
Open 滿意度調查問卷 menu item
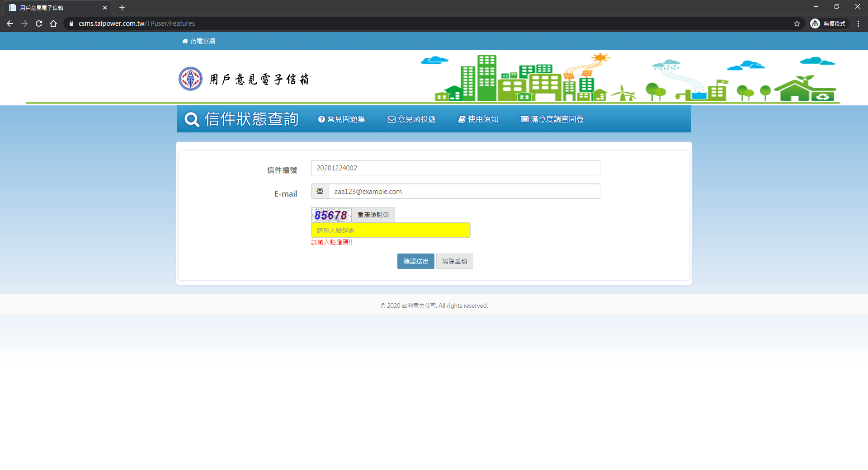tap(552, 119)
